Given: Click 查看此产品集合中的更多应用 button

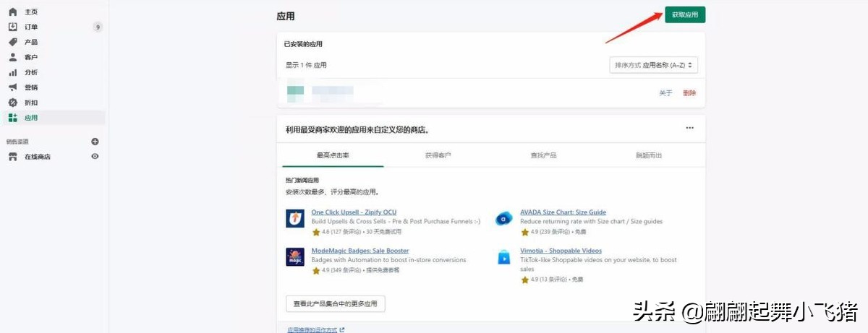Looking at the screenshot, I should [x=336, y=304].
